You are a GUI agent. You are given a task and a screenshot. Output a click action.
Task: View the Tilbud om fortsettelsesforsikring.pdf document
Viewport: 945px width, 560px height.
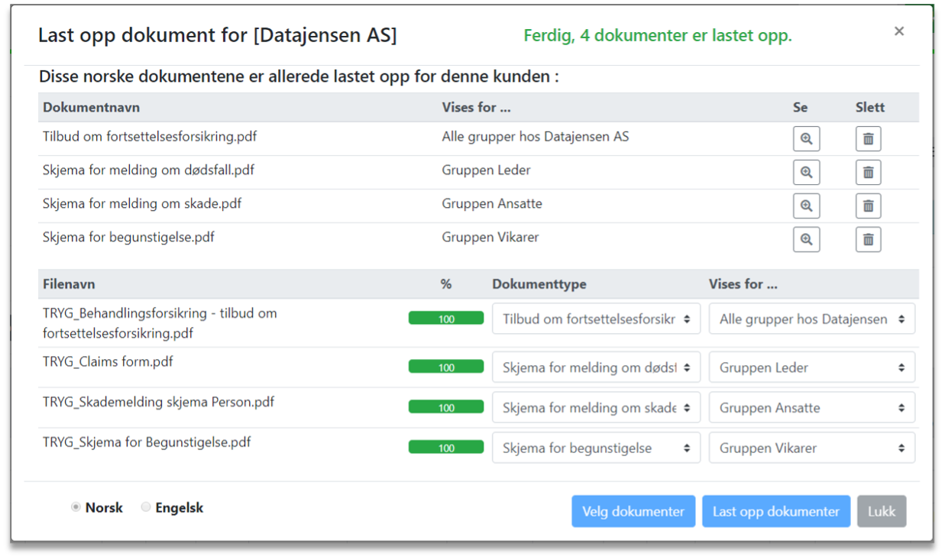click(x=806, y=139)
